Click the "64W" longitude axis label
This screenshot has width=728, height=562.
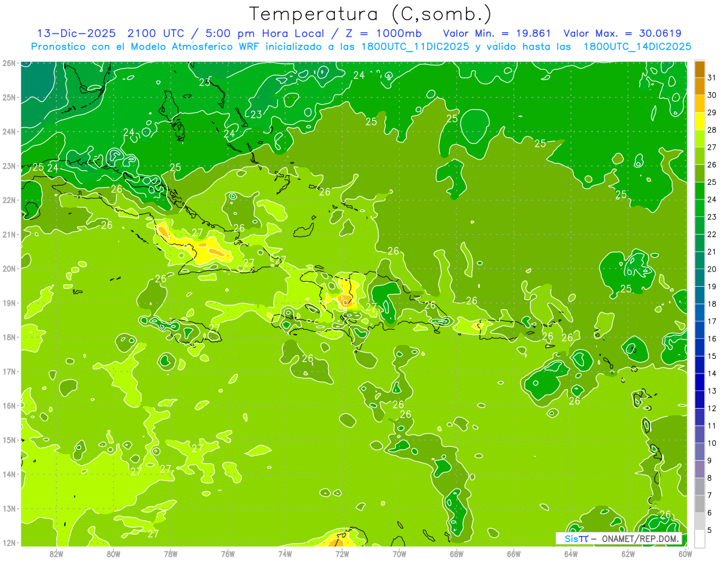[570, 554]
